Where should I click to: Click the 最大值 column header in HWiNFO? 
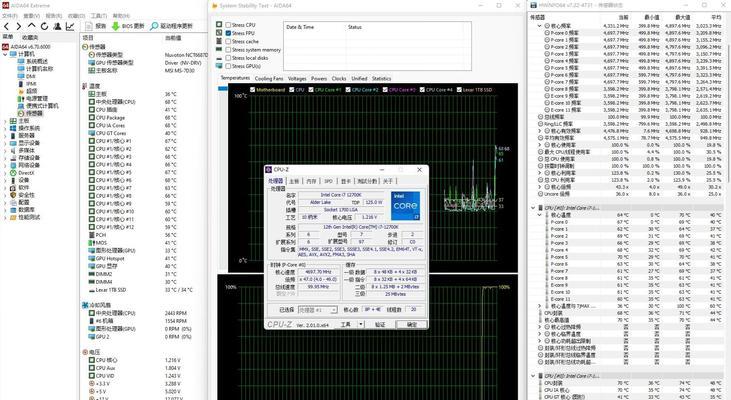(682, 17)
